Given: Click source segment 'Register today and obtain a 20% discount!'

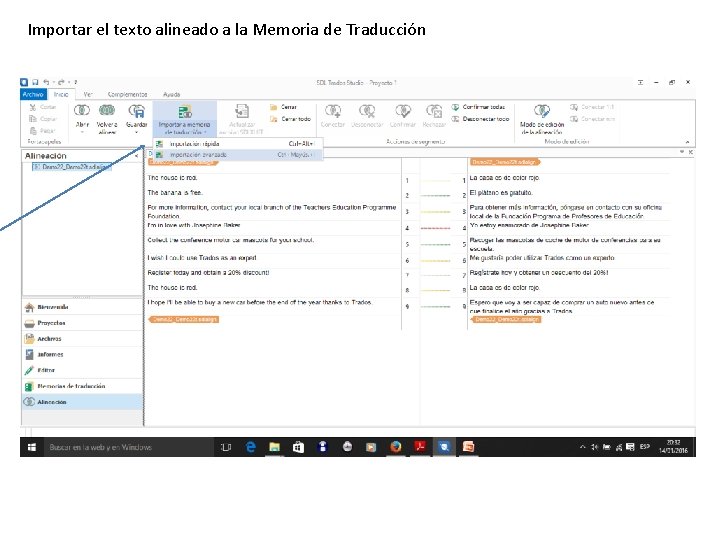Looking at the screenshot, I should pyautogui.click(x=208, y=272).
